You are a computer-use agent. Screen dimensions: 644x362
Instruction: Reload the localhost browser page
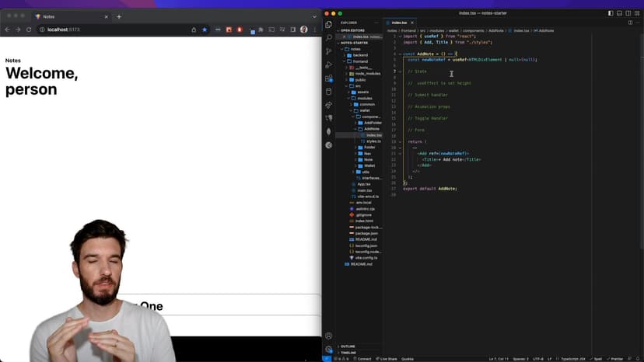tap(29, 30)
